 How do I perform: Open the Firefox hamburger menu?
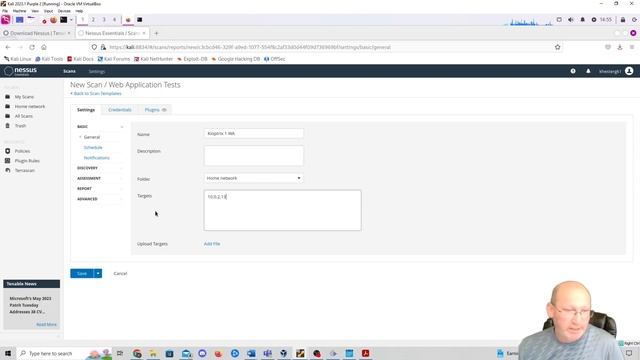click(632, 47)
